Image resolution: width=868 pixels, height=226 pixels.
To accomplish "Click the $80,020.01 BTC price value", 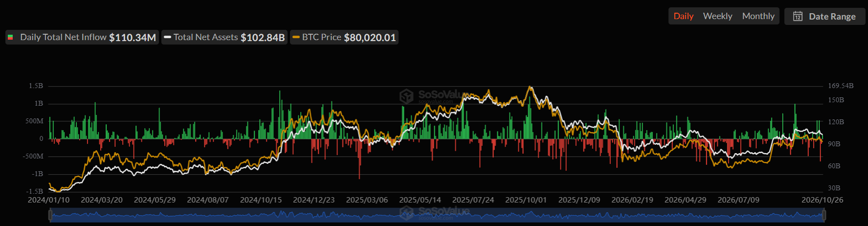I will tap(370, 38).
